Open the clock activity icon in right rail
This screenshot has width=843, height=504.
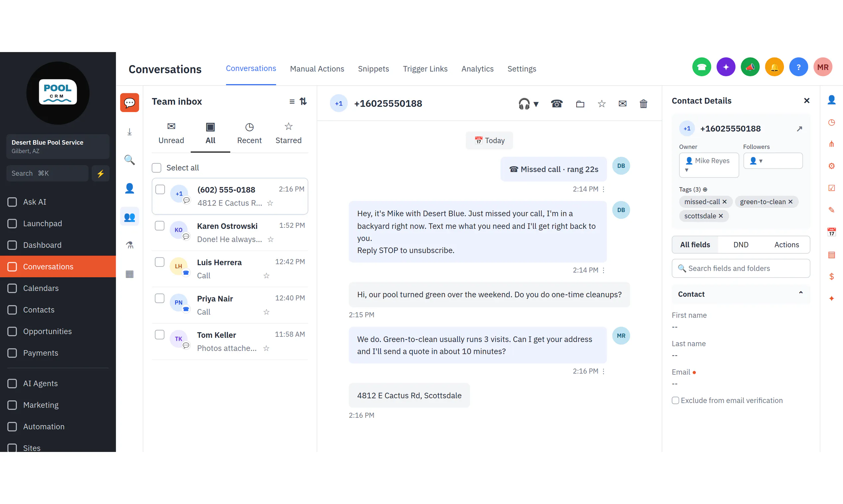tap(831, 123)
